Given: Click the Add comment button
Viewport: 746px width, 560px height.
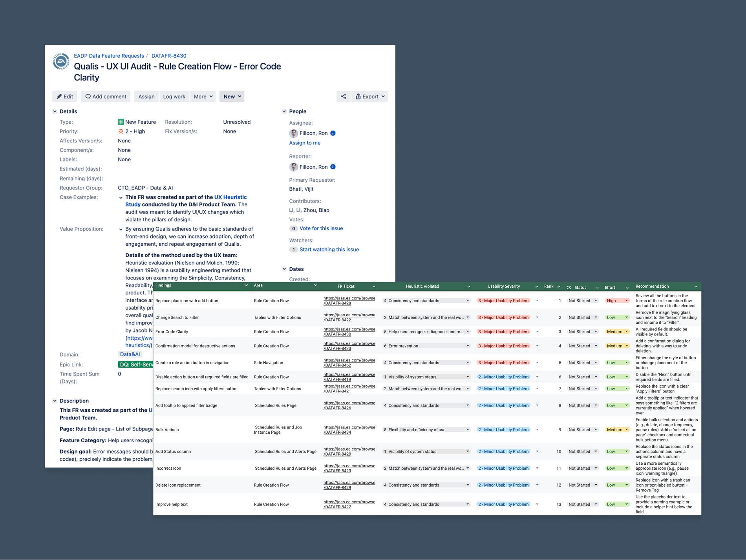Looking at the screenshot, I should click(106, 97).
